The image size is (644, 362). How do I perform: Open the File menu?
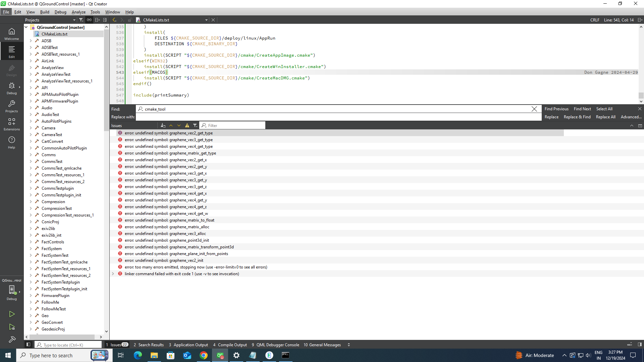[6, 12]
